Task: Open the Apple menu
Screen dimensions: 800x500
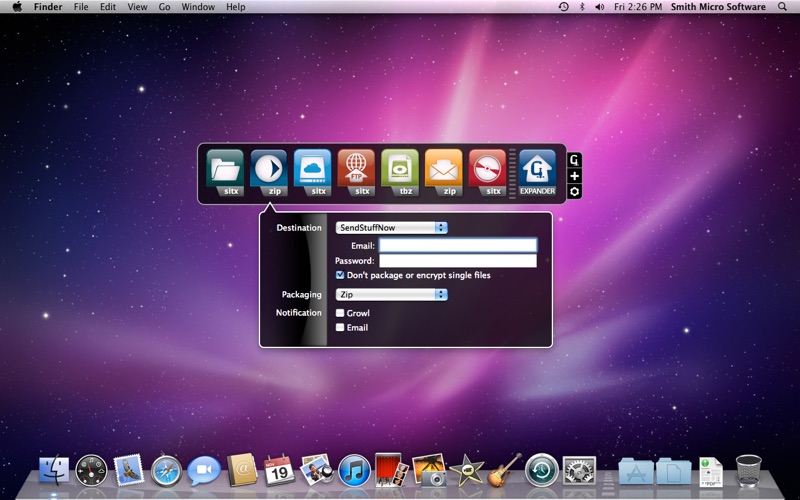Action: (17, 7)
